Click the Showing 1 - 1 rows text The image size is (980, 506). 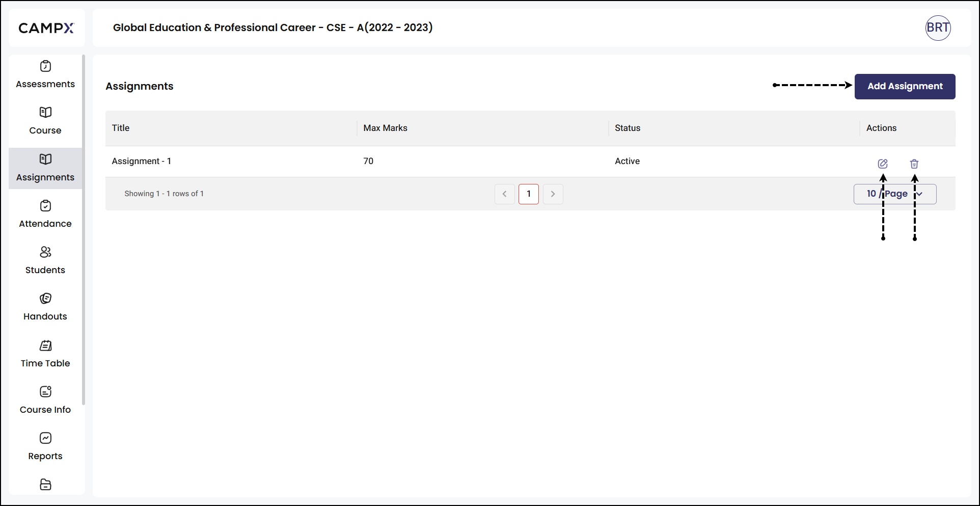click(x=164, y=194)
